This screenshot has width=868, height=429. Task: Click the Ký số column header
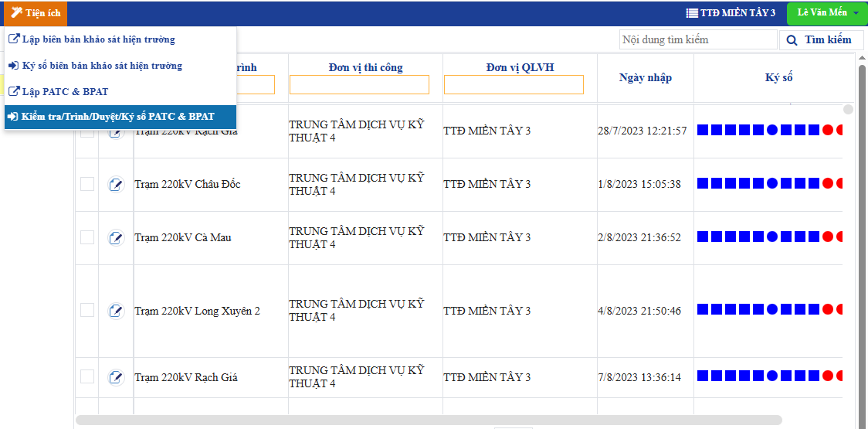click(778, 77)
